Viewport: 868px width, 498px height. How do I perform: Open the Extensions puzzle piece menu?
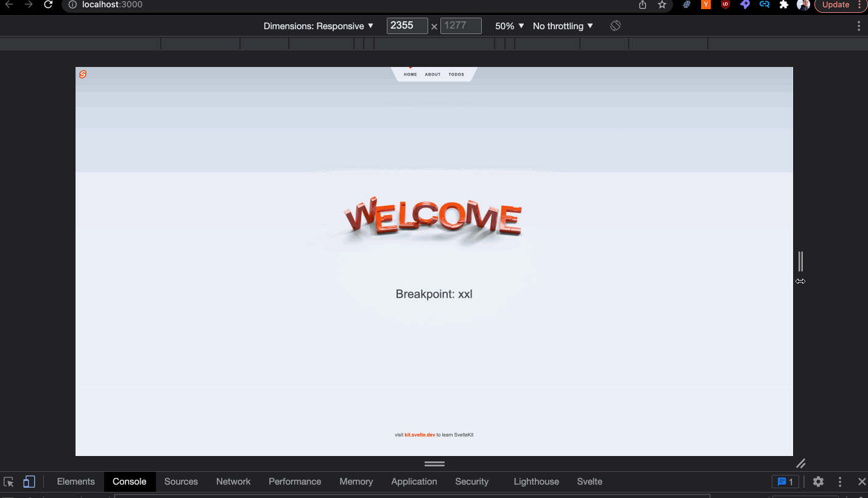[784, 4]
